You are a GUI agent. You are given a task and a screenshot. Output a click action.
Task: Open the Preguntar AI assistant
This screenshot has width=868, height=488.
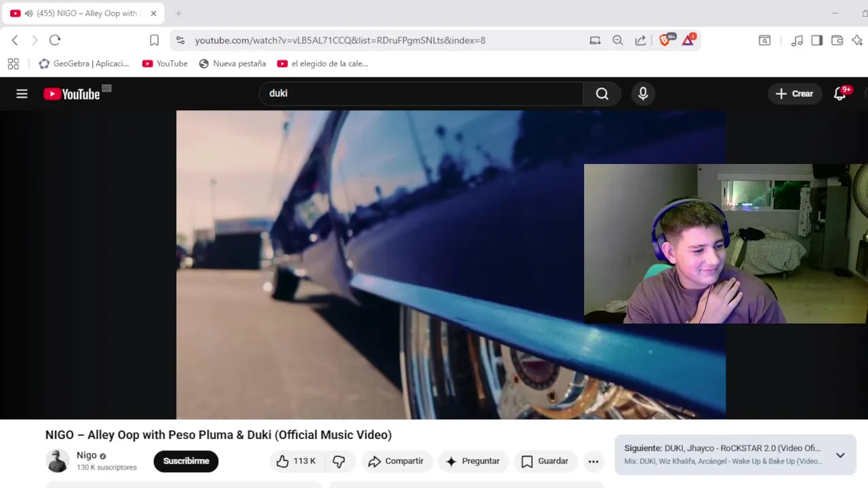(473, 461)
